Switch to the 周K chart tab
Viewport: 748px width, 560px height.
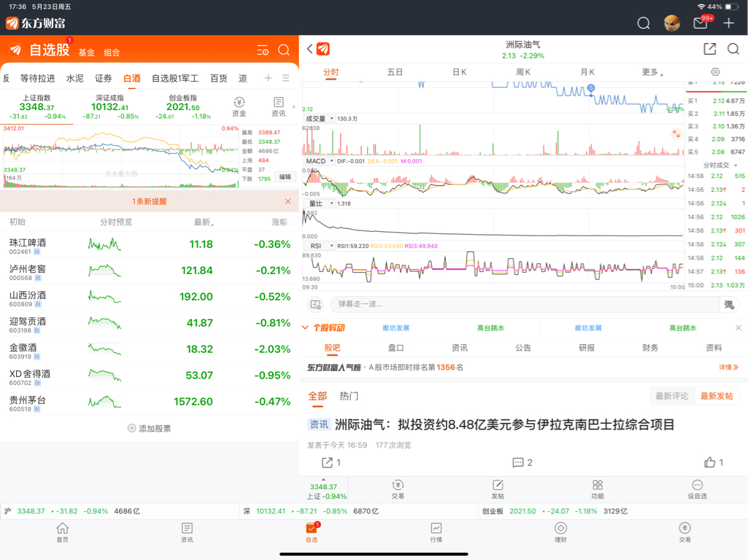coord(523,72)
